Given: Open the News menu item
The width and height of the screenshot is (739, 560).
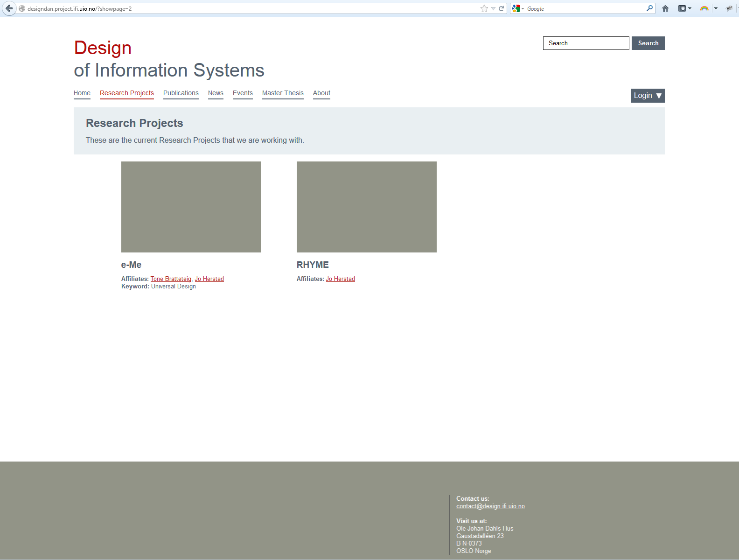Looking at the screenshot, I should coord(216,93).
